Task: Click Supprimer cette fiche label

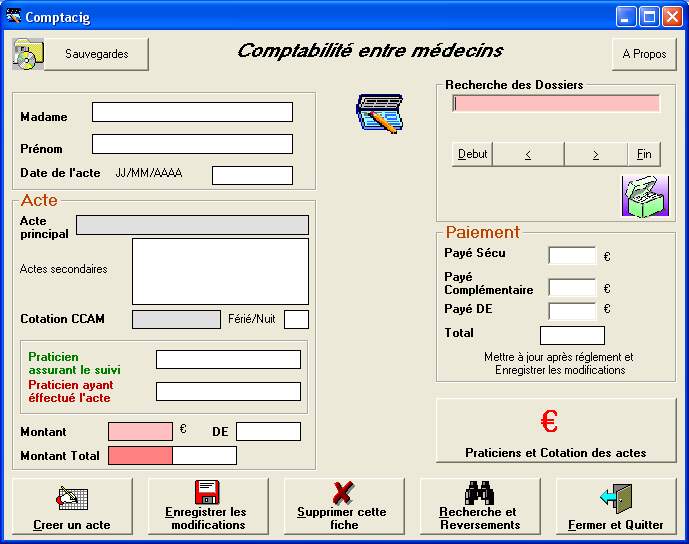Action: coord(342,518)
